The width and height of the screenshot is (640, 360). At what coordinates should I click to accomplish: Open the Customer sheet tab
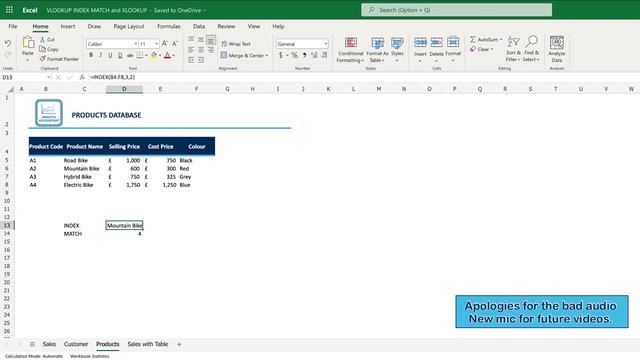pyautogui.click(x=76, y=344)
